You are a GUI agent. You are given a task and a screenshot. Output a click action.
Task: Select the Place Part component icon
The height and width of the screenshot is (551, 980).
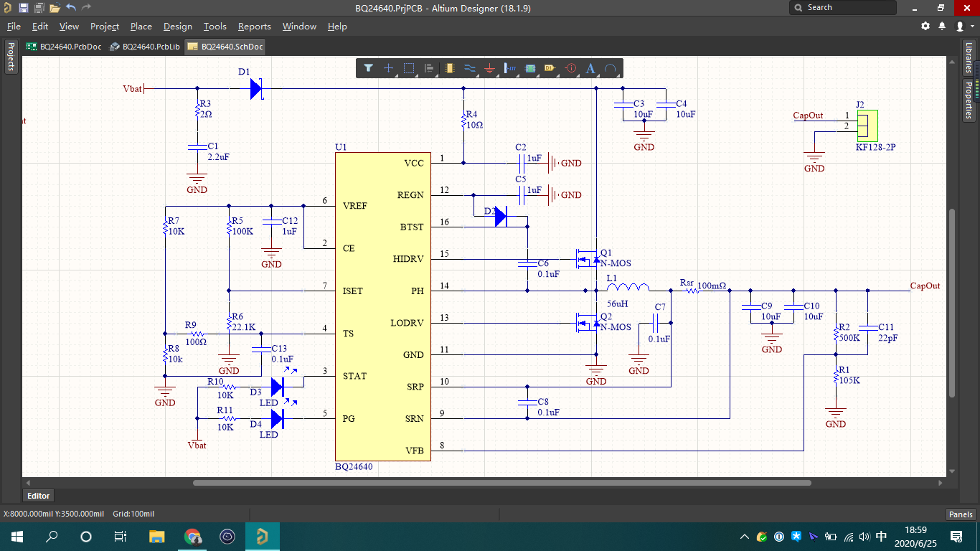tap(450, 68)
